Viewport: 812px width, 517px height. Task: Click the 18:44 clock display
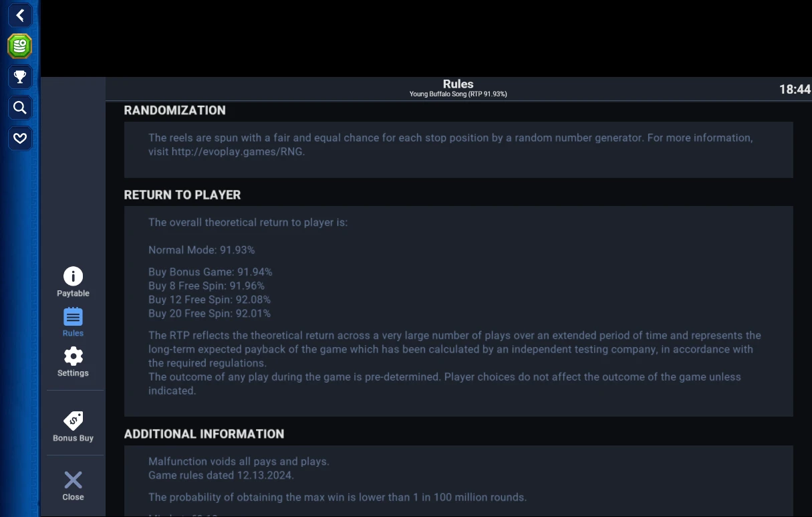[x=795, y=89]
